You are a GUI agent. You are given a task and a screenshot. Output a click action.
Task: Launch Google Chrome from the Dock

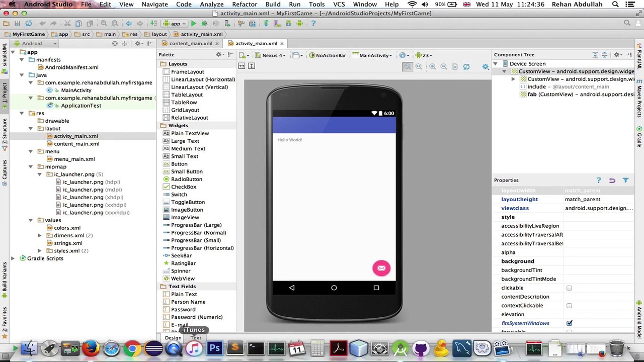click(132, 348)
